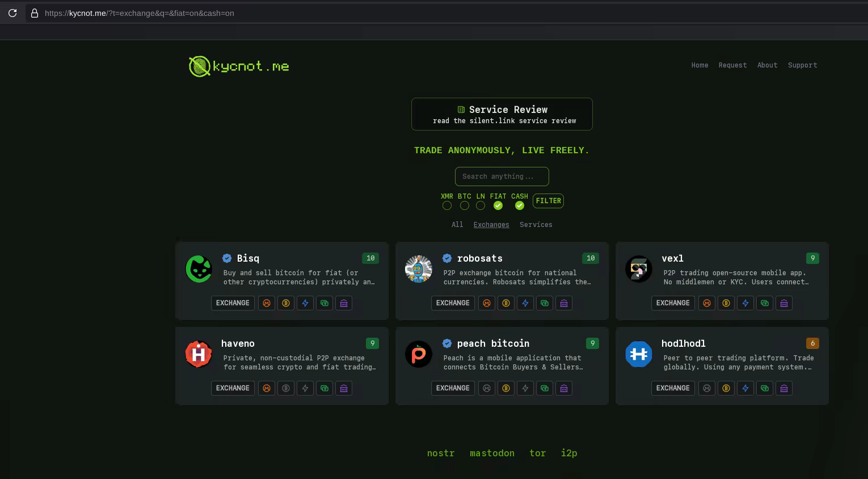Click the Bisq cat logo
Screen dimensions: 868x479
[199, 269]
